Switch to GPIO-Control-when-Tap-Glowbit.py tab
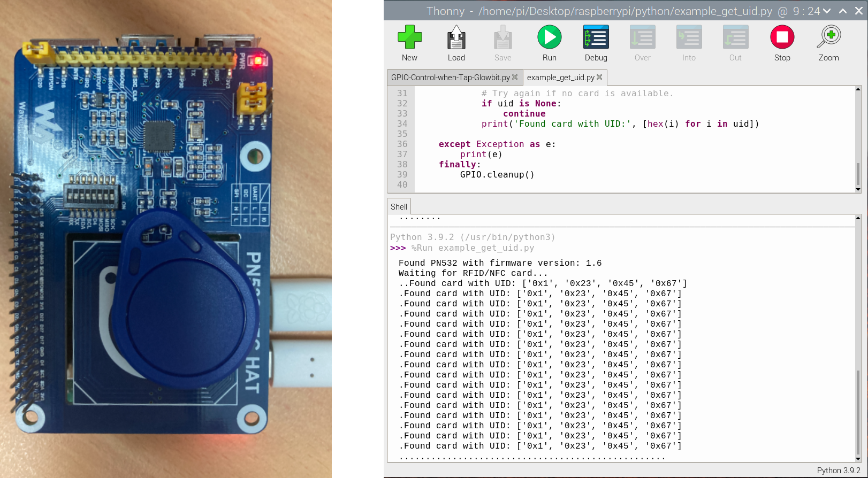Image resolution: width=868 pixels, height=478 pixels. (450, 78)
